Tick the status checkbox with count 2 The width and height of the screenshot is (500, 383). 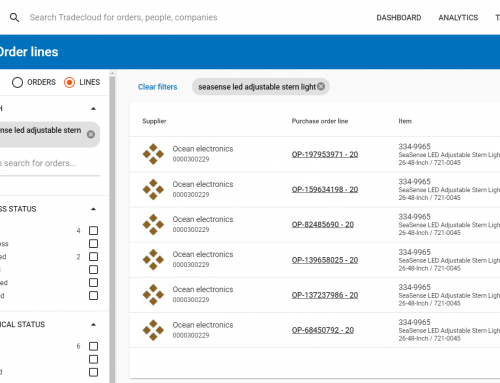click(93, 256)
